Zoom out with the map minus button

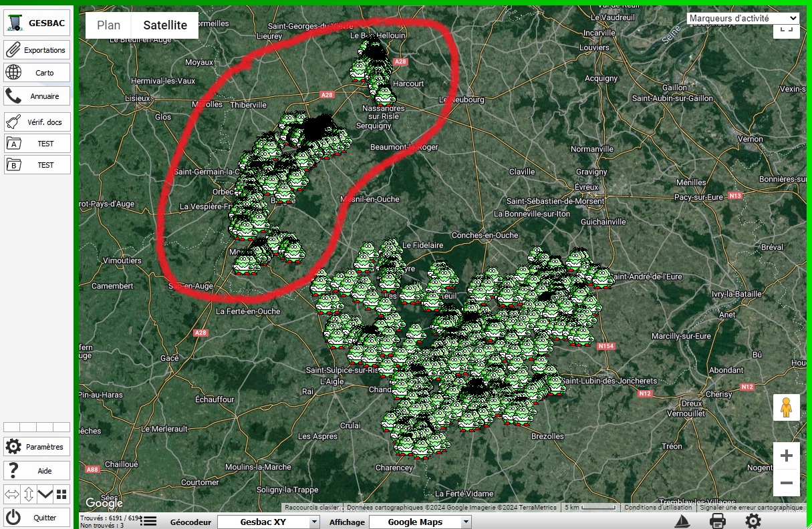tap(787, 482)
